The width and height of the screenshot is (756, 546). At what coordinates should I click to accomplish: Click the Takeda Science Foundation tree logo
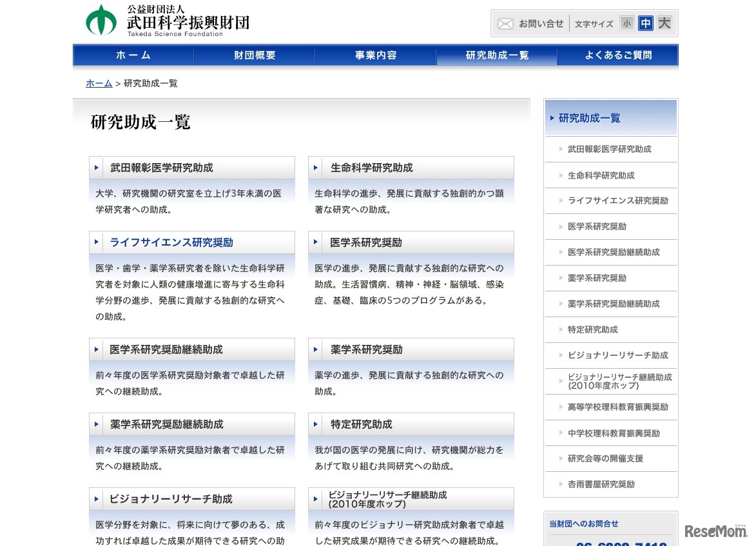(x=101, y=19)
